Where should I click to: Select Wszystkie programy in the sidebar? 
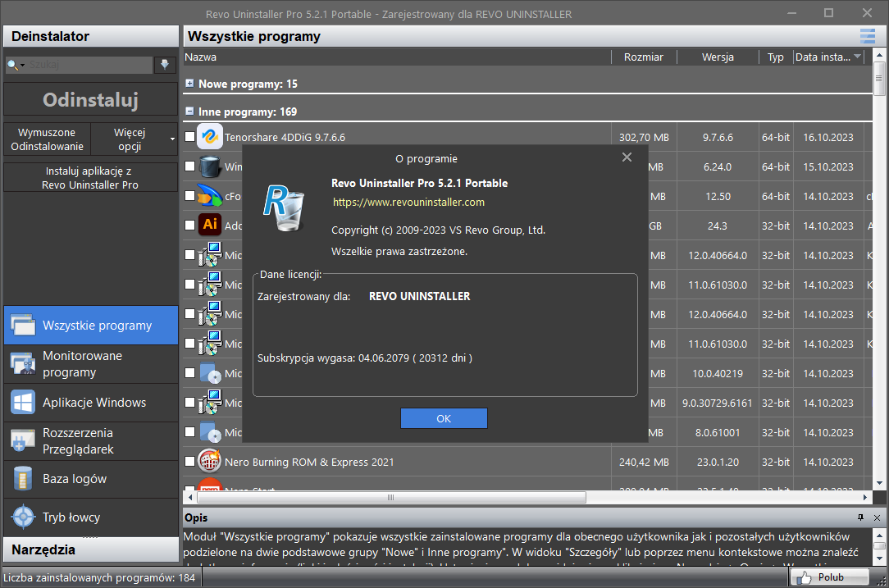91,326
